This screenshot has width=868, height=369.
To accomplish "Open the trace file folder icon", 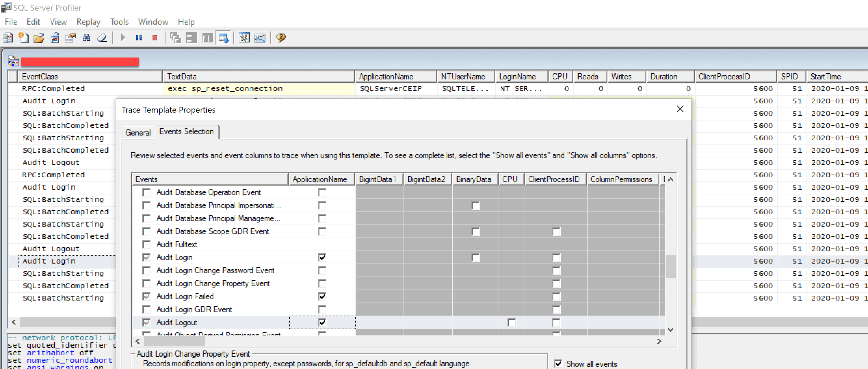I will coord(39,38).
